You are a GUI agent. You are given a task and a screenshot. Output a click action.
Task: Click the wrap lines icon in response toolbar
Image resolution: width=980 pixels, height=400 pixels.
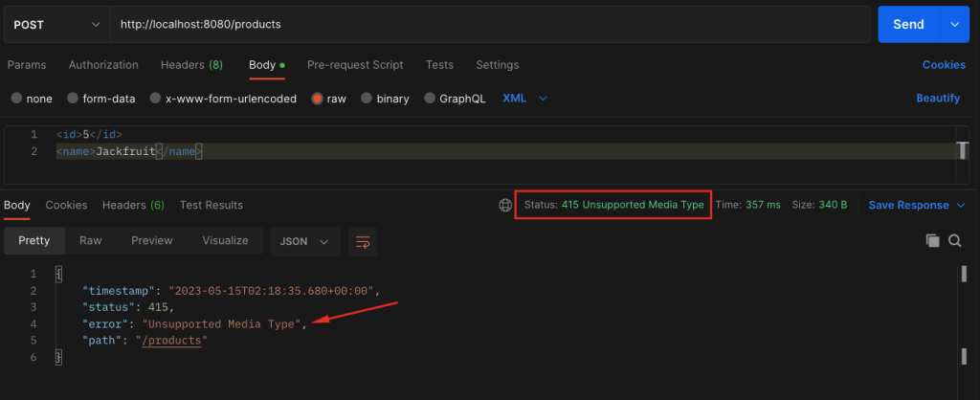(x=361, y=241)
